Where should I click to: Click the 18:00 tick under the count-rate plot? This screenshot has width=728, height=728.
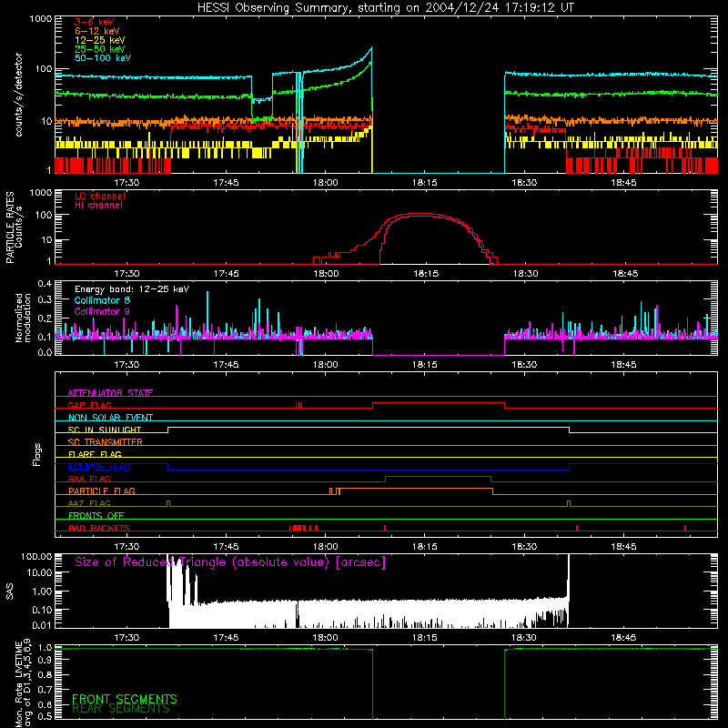pyautogui.click(x=326, y=183)
